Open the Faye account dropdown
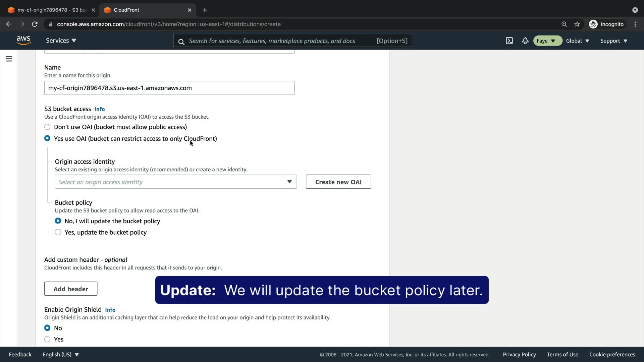Viewport: 644px width, 362px height. pos(547,41)
